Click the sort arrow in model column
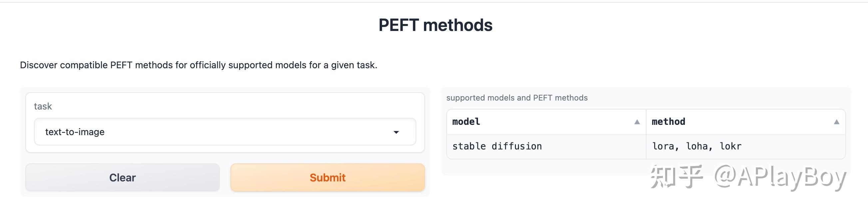 637,122
